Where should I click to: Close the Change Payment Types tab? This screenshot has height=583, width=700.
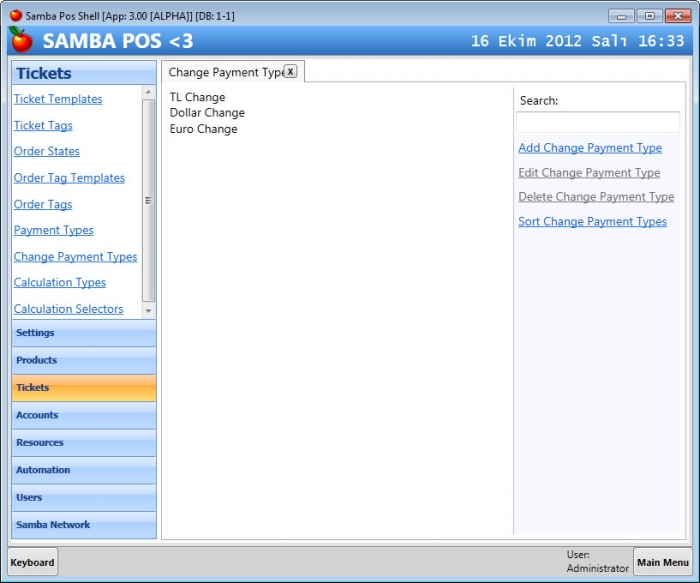(290, 71)
